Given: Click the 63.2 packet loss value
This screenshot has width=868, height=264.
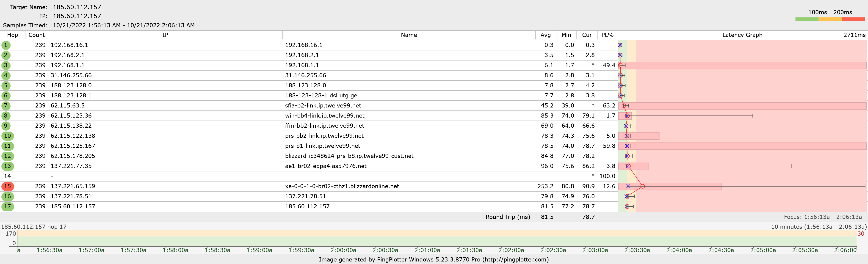Looking at the screenshot, I should pyautogui.click(x=609, y=106).
